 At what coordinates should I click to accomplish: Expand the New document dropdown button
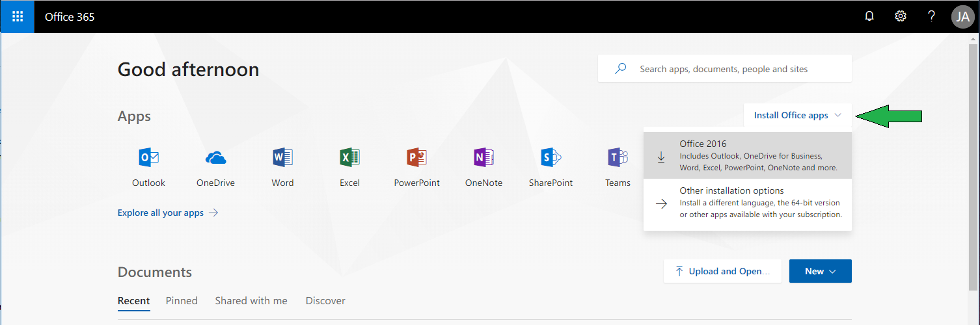(x=820, y=271)
